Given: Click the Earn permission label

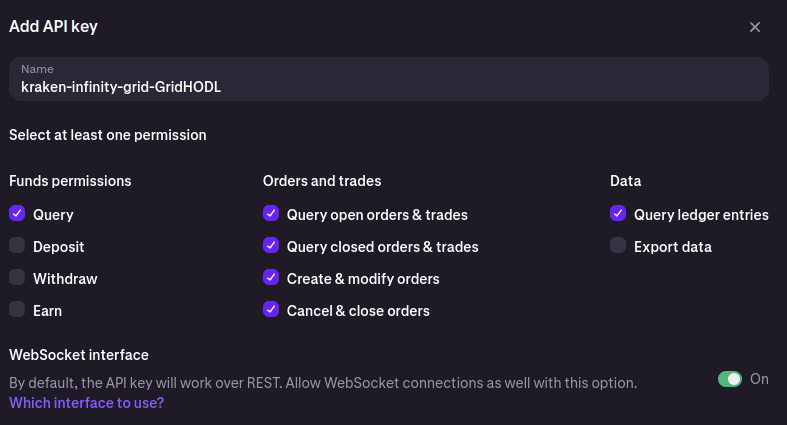Looking at the screenshot, I should (47, 311).
